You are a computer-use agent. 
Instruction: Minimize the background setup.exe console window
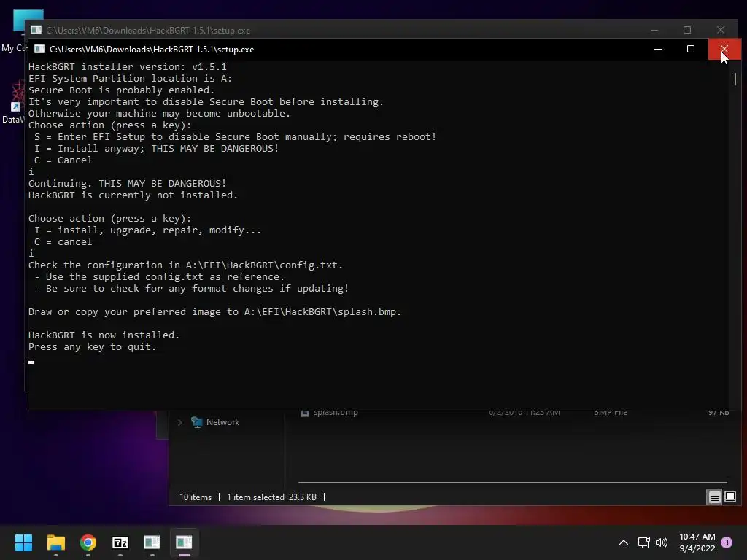point(654,30)
